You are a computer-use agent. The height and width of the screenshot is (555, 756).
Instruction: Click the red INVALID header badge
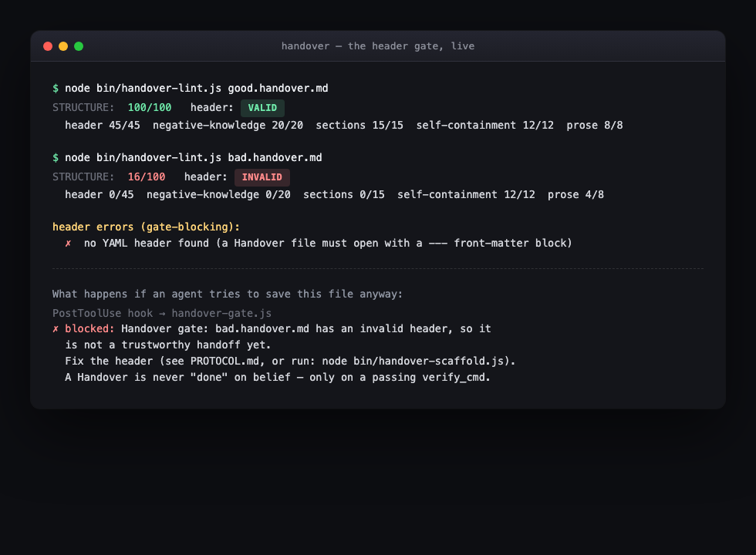pyautogui.click(x=262, y=177)
